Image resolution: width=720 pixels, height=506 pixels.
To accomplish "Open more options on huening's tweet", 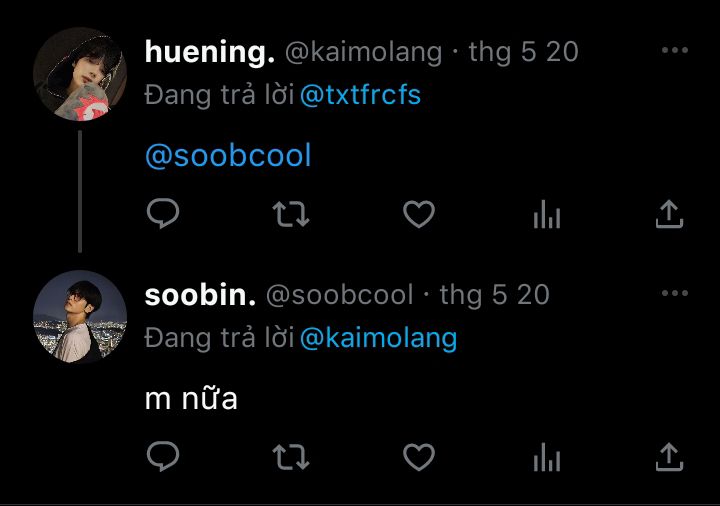I will (675, 50).
